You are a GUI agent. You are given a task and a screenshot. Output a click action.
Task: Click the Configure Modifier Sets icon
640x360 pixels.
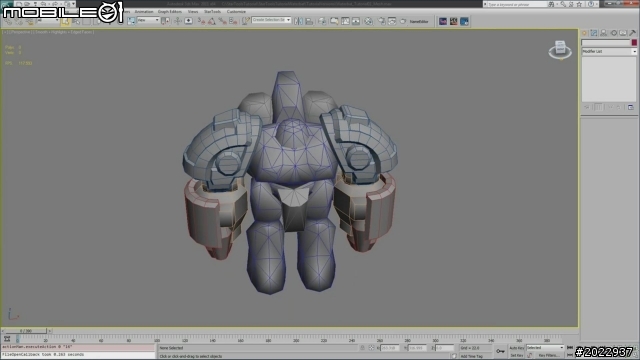631,107
